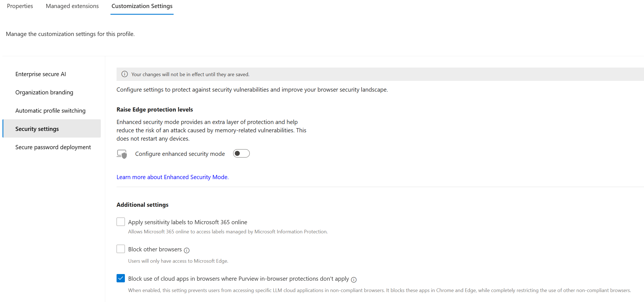Image resolution: width=644 pixels, height=302 pixels.
Task: Select Automatic profile switching in sidebar
Action: (50, 111)
